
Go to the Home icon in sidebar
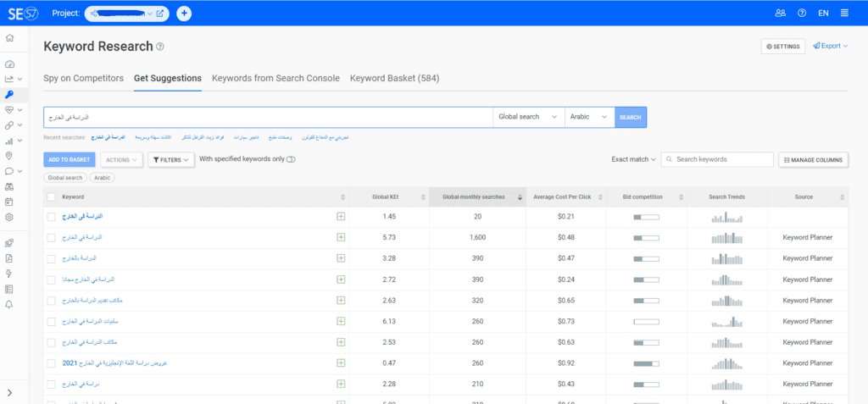pyautogui.click(x=9, y=38)
